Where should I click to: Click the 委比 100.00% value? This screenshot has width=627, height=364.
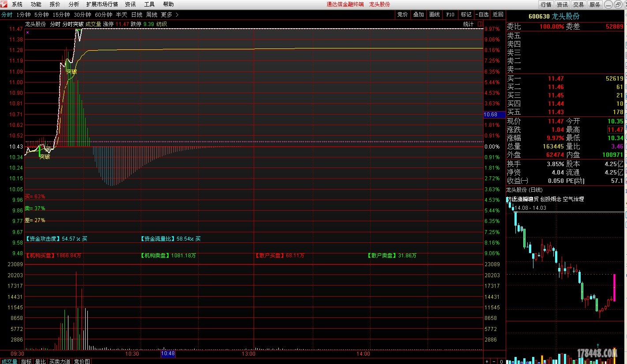552,27
